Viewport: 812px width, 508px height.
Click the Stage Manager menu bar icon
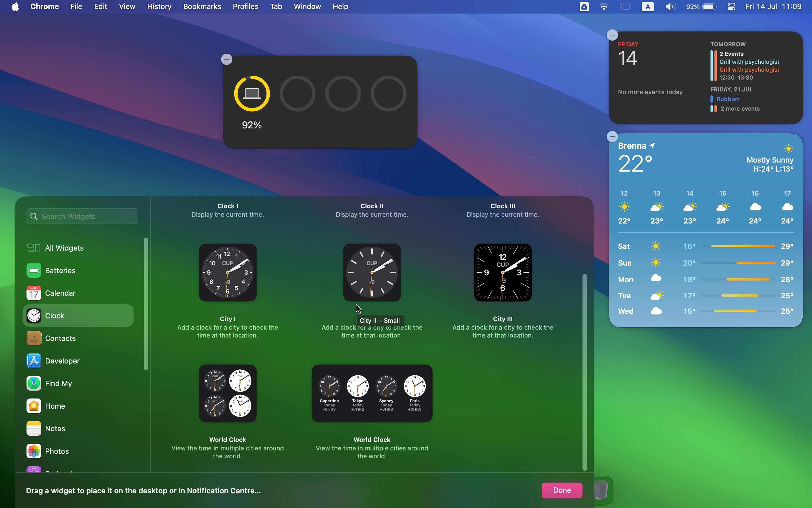pyautogui.click(x=625, y=6)
